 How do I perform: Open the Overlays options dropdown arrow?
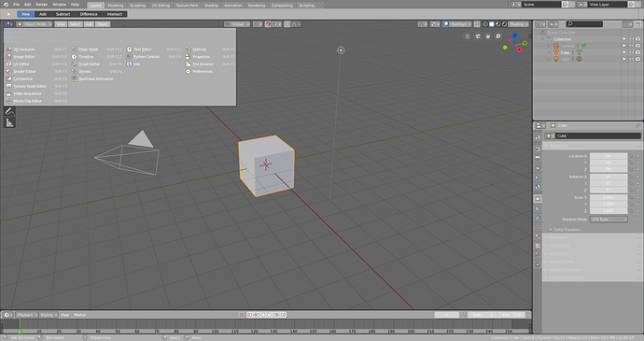(469, 24)
